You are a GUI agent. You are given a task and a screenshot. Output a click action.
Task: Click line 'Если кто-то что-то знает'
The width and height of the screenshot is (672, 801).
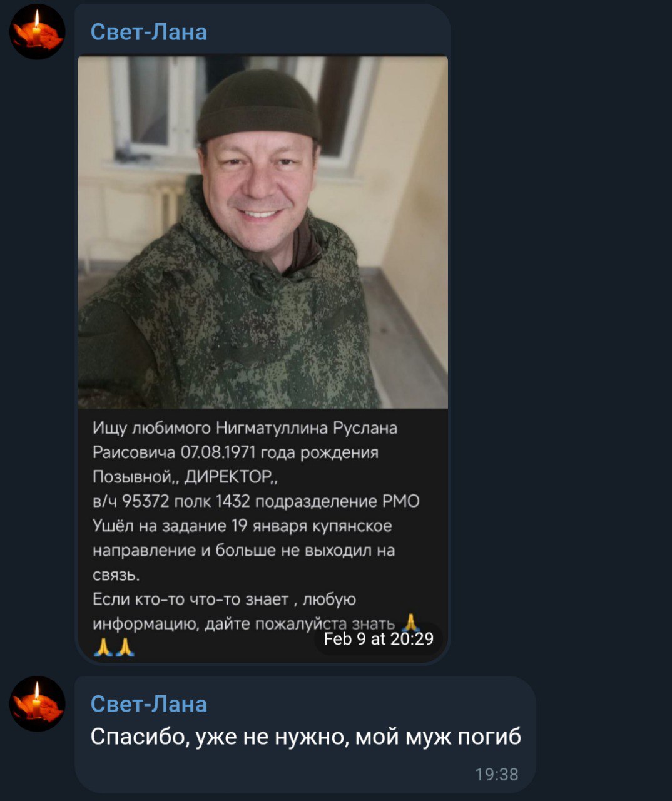[x=191, y=599]
